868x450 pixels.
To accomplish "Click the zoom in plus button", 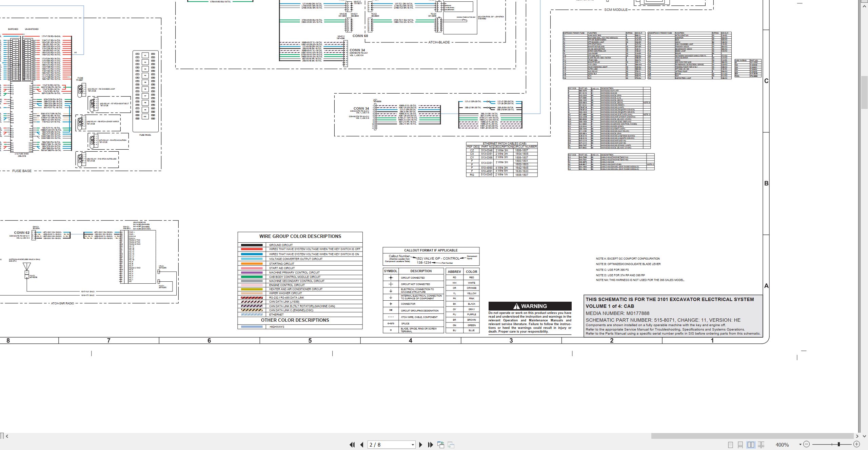I will (856, 444).
